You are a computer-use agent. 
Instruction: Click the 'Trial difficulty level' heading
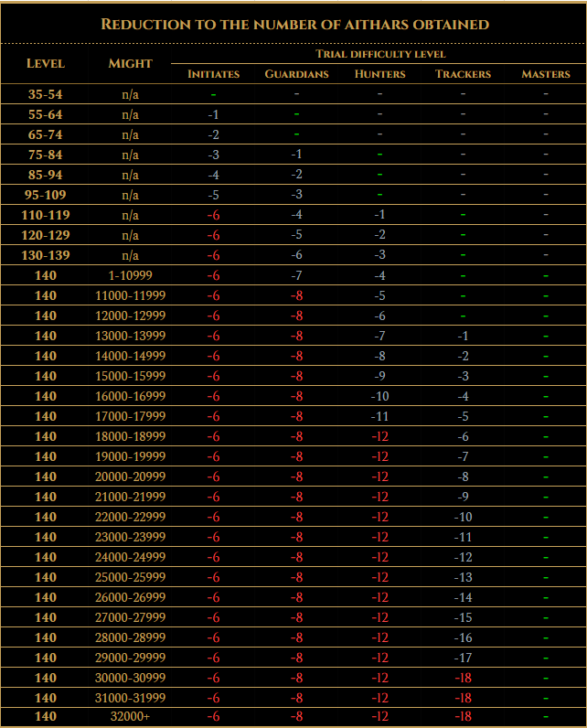pos(380,54)
